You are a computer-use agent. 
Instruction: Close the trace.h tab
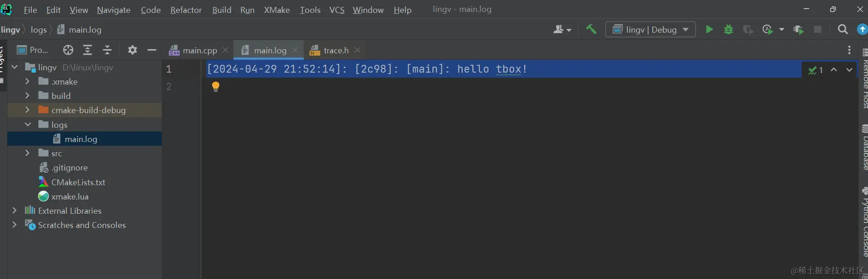tap(357, 50)
